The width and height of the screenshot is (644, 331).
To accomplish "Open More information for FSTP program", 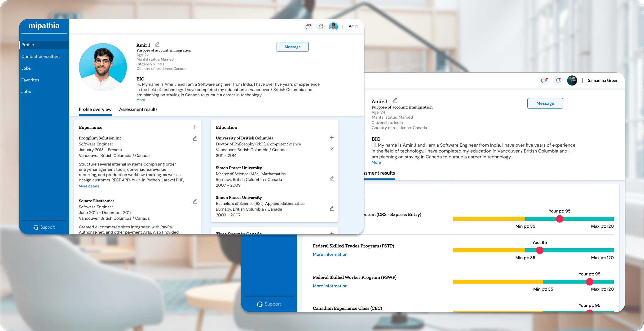I will pyautogui.click(x=330, y=254).
